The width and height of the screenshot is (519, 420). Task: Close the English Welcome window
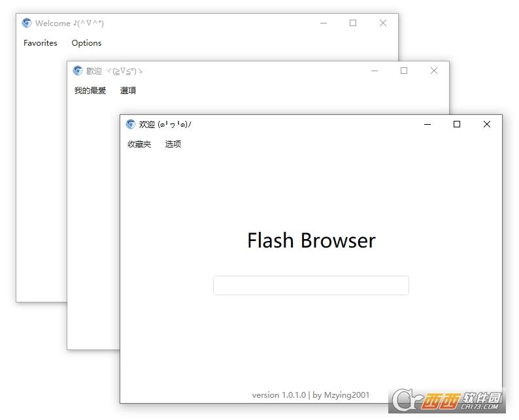pos(383,24)
